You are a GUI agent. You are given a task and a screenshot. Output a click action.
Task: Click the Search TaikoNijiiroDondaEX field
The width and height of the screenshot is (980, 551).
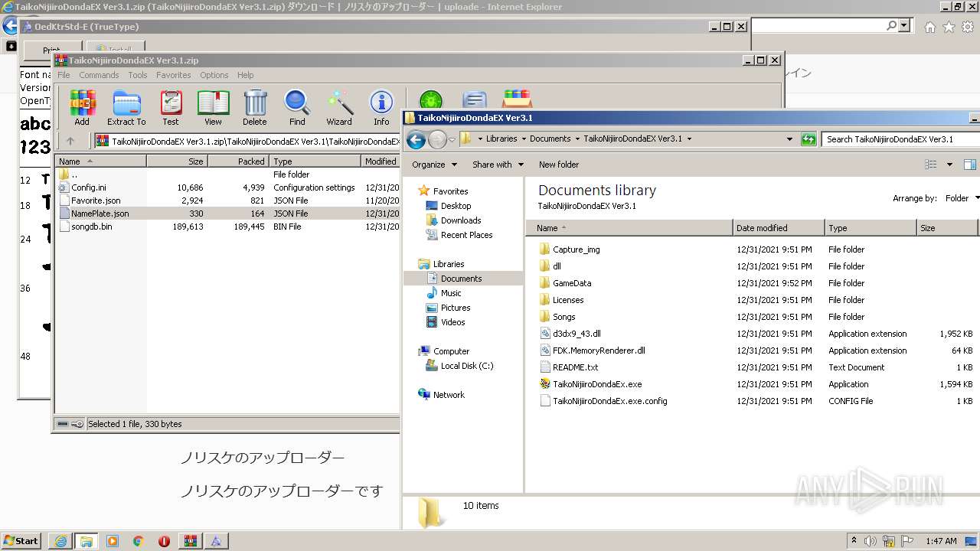(900, 139)
